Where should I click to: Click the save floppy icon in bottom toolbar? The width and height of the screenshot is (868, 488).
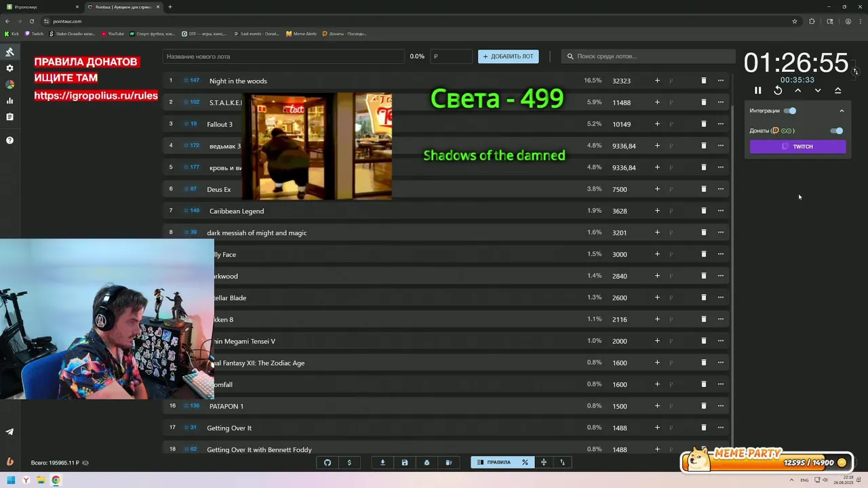(405, 462)
